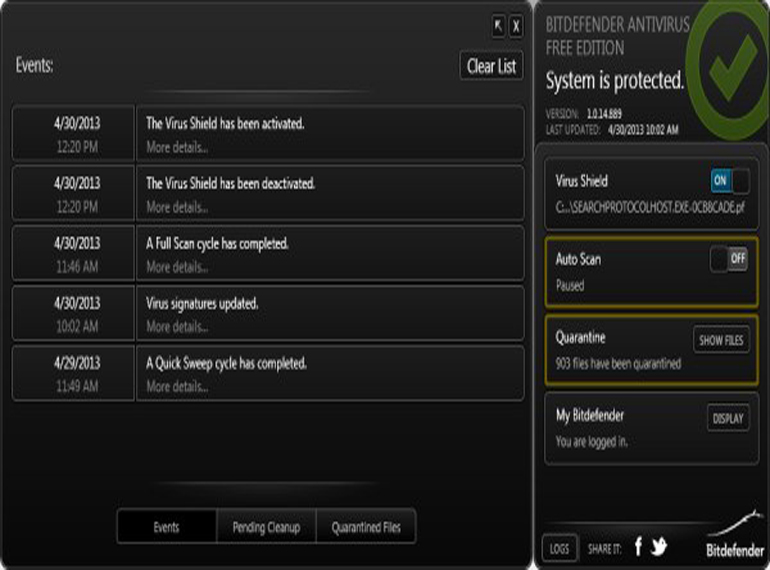Select 'Virus signatures updated.' event text
Viewport: 770px width, 570px height.
pyautogui.click(x=202, y=304)
